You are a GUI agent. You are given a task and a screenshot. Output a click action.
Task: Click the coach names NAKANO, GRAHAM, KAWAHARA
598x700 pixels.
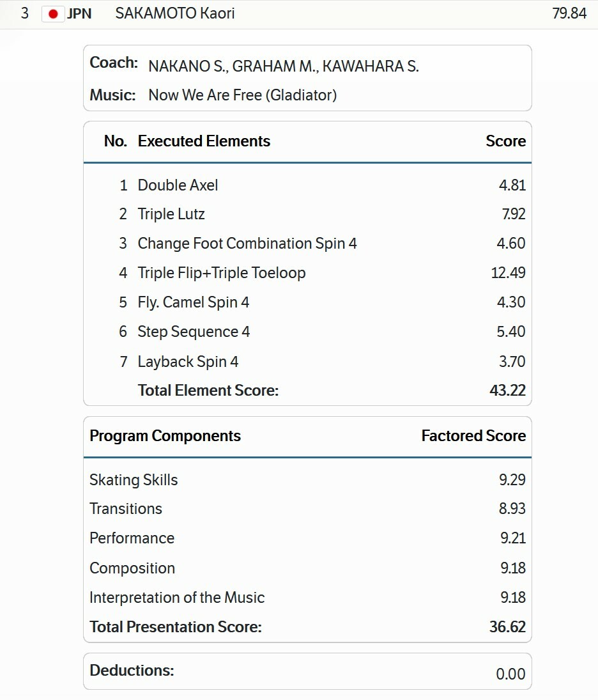point(284,66)
